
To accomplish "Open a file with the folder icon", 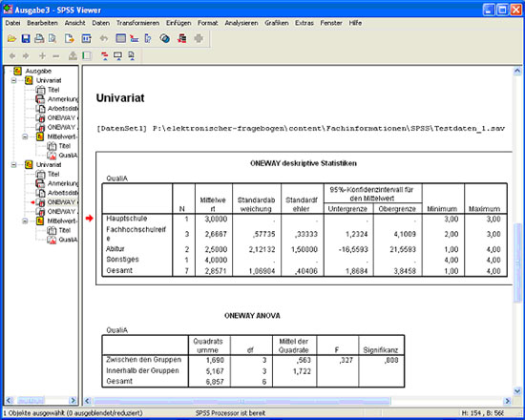I will (11, 39).
